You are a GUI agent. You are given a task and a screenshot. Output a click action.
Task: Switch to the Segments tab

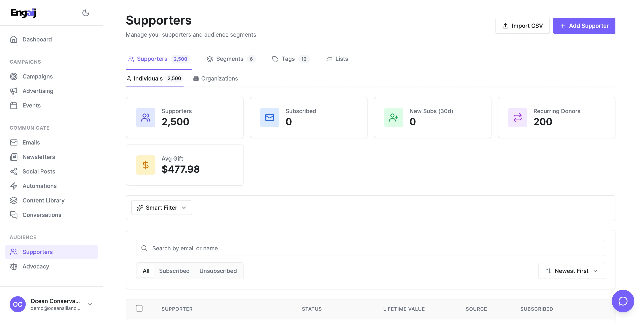pyautogui.click(x=229, y=59)
